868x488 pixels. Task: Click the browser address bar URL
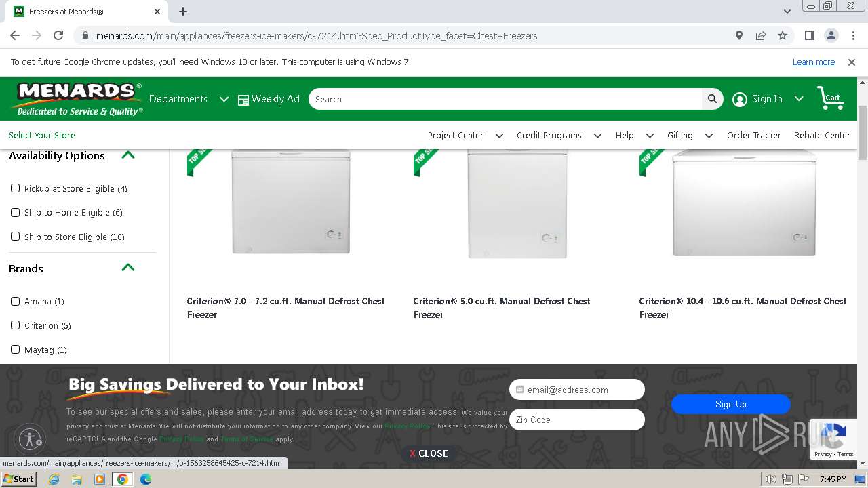point(317,35)
